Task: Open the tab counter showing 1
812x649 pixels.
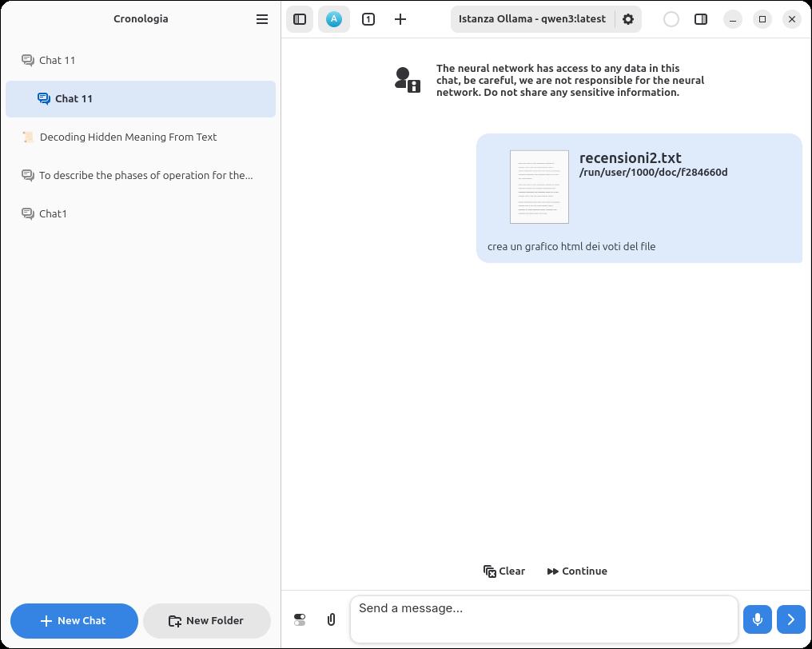Action: click(x=368, y=19)
